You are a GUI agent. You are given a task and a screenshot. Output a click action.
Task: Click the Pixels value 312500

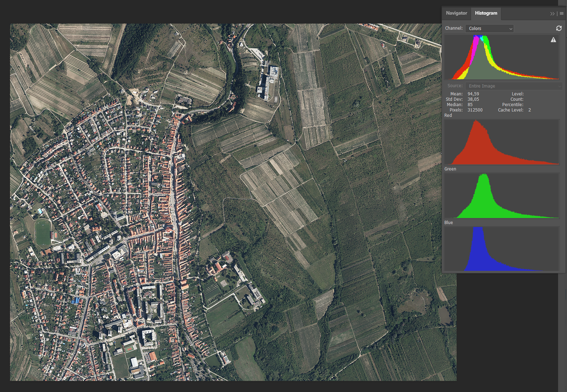(475, 110)
